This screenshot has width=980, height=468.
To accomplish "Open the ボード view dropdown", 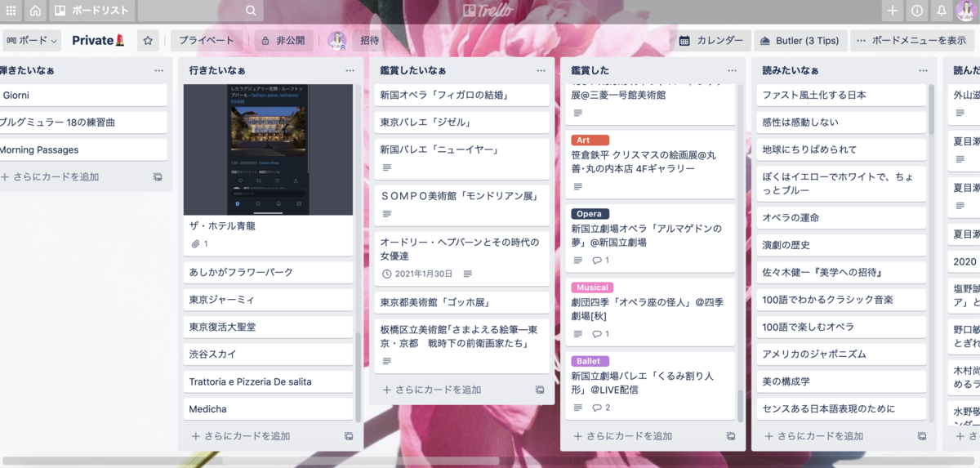I will point(33,40).
